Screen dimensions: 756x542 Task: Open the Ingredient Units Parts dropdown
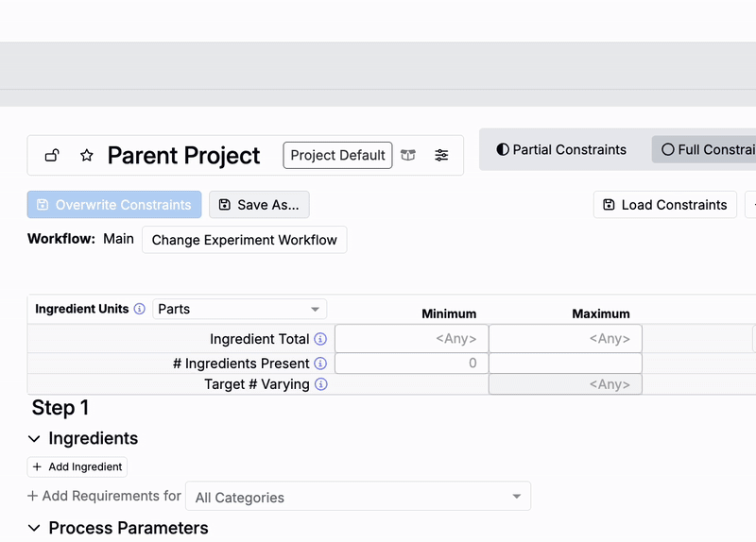(239, 309)
